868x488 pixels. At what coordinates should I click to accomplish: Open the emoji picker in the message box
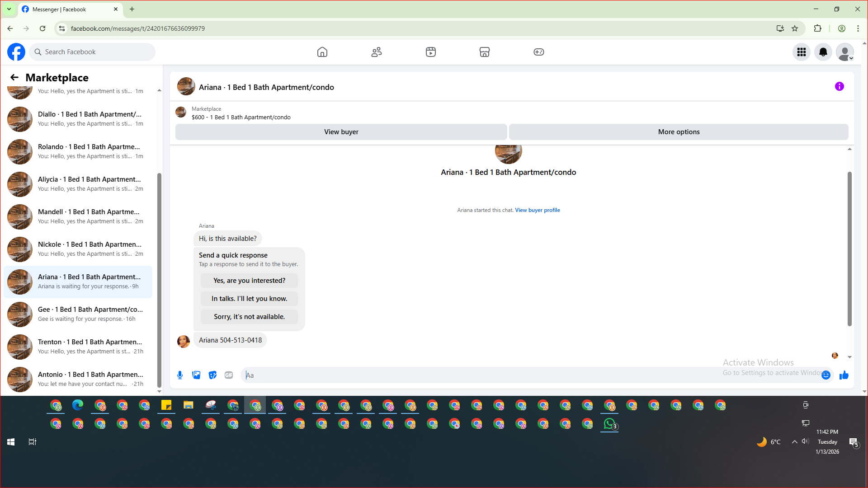[826, 375]
